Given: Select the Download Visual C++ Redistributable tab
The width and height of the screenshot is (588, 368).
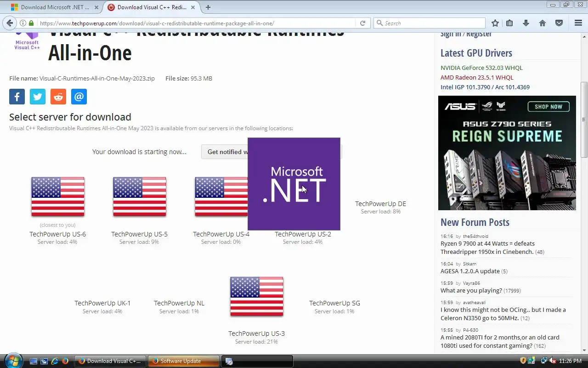Looking at the screenshot, I should click(151, 7).
